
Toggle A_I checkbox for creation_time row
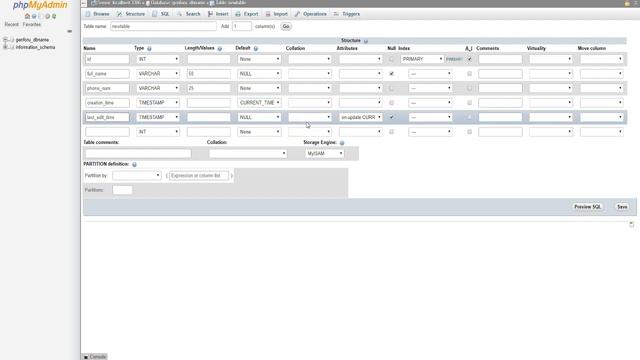[x=469, y=103]
